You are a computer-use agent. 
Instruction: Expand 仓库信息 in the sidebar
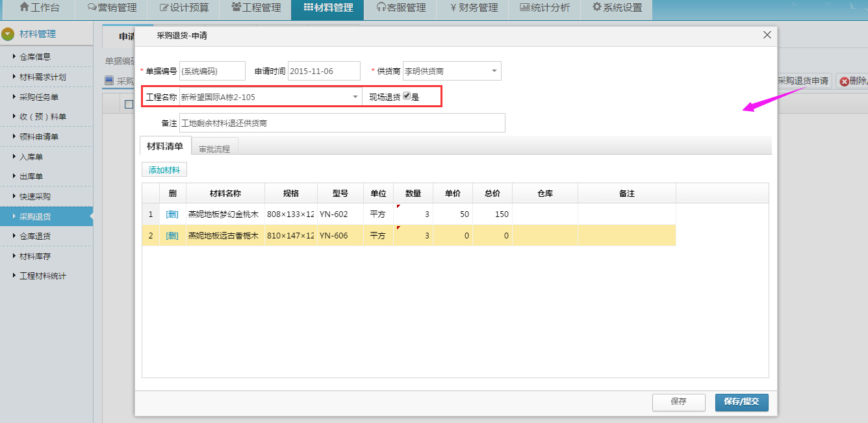[34, 57]
